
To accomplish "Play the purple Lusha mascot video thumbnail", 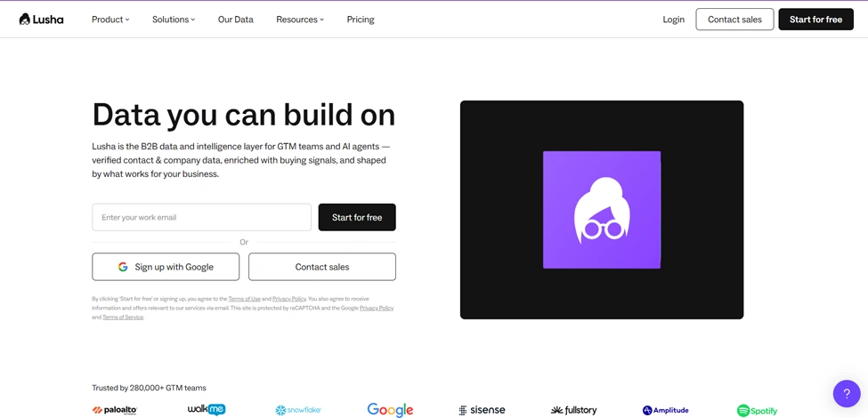I will pyautogui.click(x=602, y=210).
